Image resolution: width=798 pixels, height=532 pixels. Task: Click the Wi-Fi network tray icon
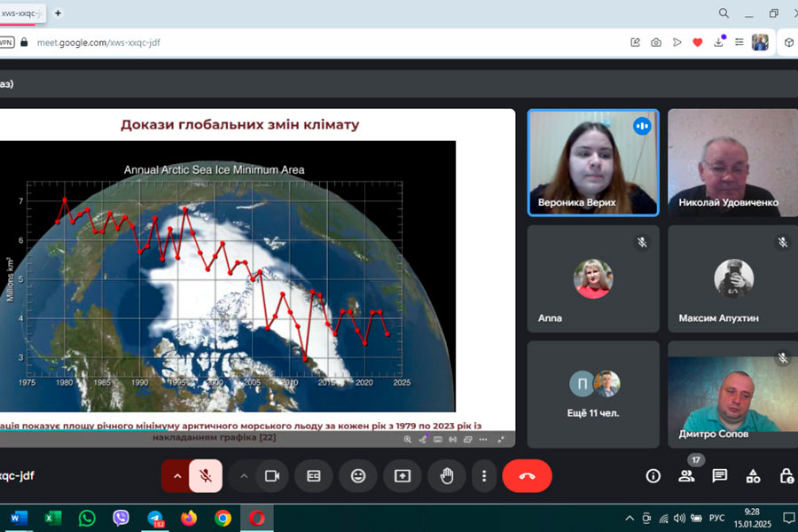[x=663, y=518]
